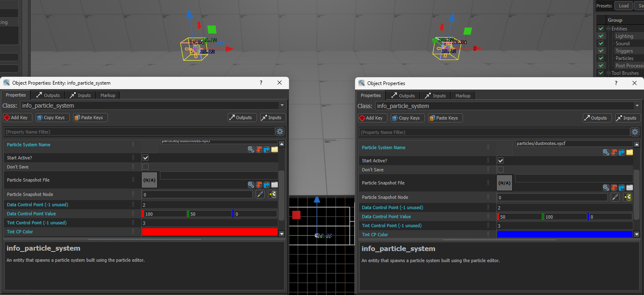Click scroll-up arrow of left property list

(282, 144)
